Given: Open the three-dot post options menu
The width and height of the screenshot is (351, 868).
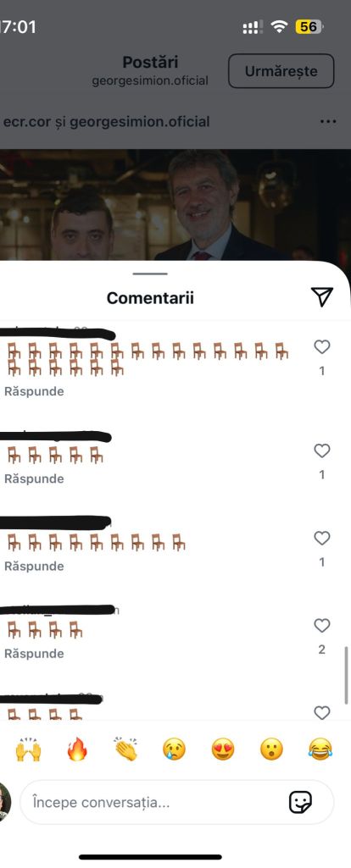Looking at the screenshot, I should (x=328, y=122).
